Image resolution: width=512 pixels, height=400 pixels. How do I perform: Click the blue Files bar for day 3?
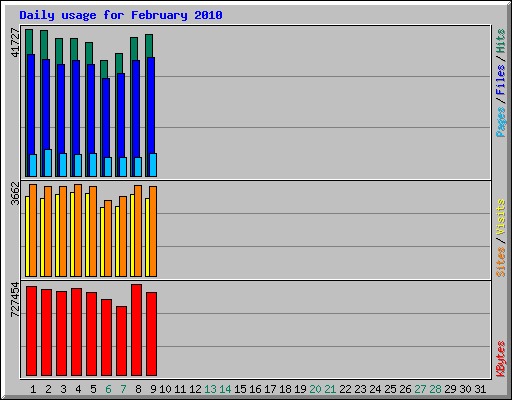tap(61, 109)
